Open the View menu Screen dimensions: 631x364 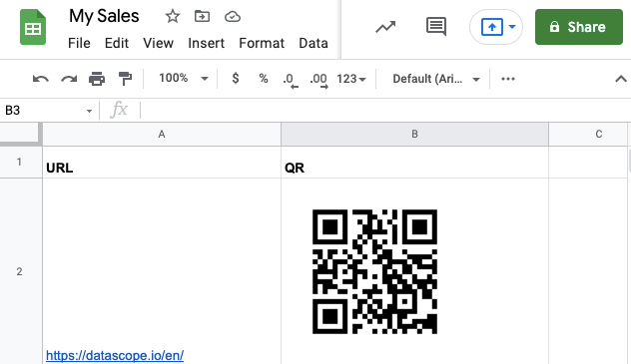click(x=158, y=43)
